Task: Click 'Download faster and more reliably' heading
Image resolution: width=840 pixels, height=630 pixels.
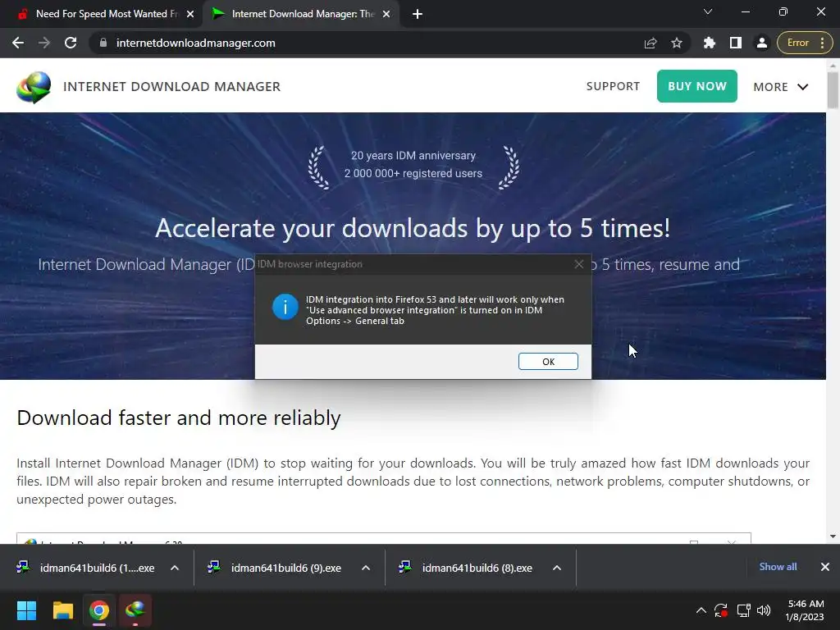Action: point(179,418)
